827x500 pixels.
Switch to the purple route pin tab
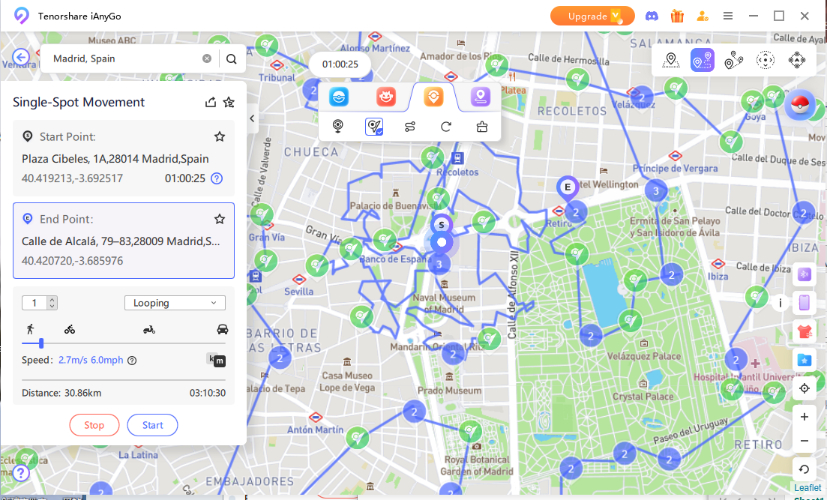(x=480, y=97)
